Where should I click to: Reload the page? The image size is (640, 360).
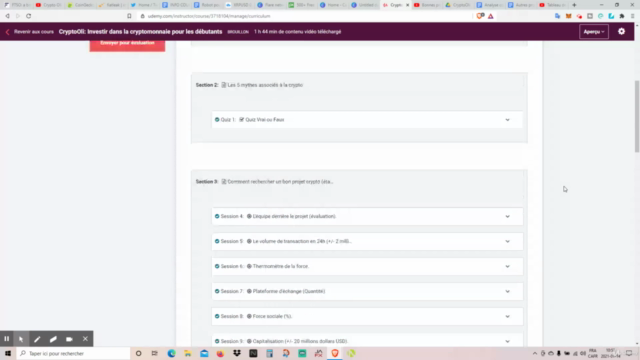click(29, 16)
